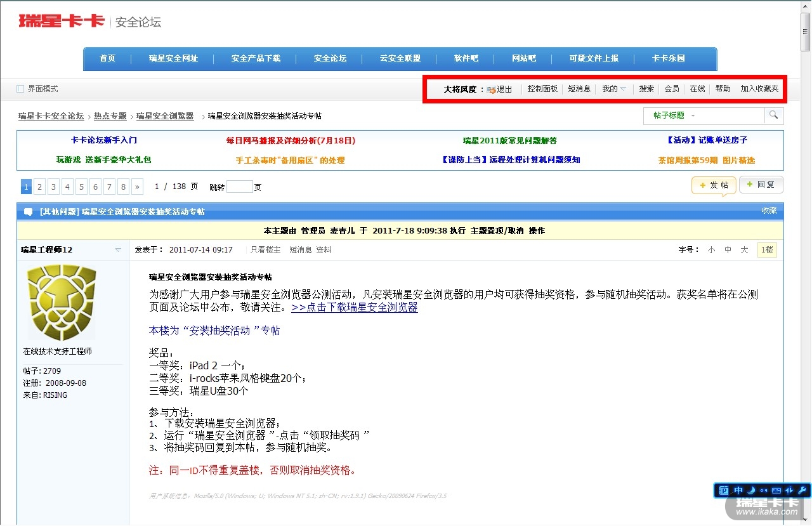This screenshot has height=526, width=812.
Task: Set font size to 小
Action: pyautogui.click(x=711, y=250)
